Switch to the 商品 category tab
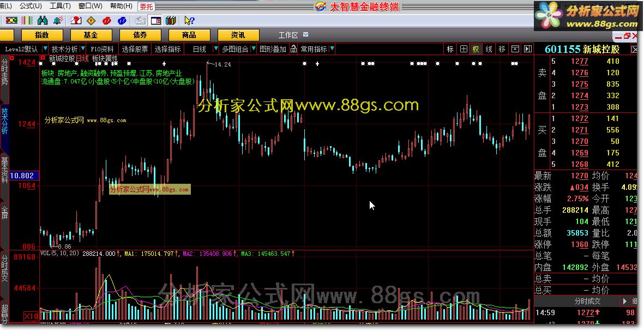Viewport: 644px width, 331px height. [189, 35]
